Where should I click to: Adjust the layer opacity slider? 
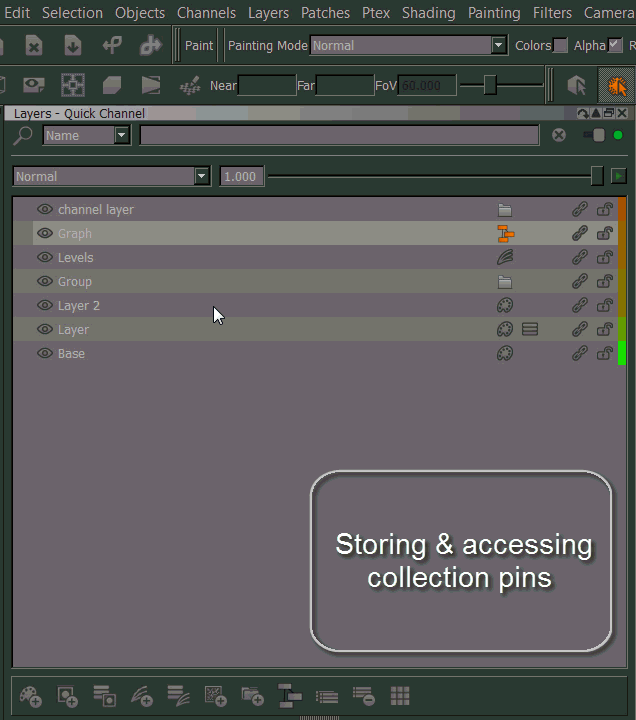point(597,177)
